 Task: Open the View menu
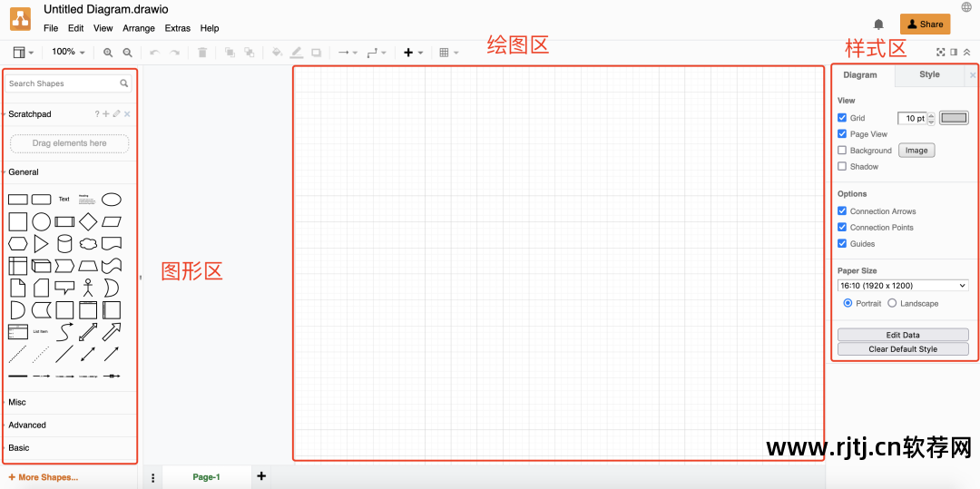pyautogui.click(x=103, y=28)
